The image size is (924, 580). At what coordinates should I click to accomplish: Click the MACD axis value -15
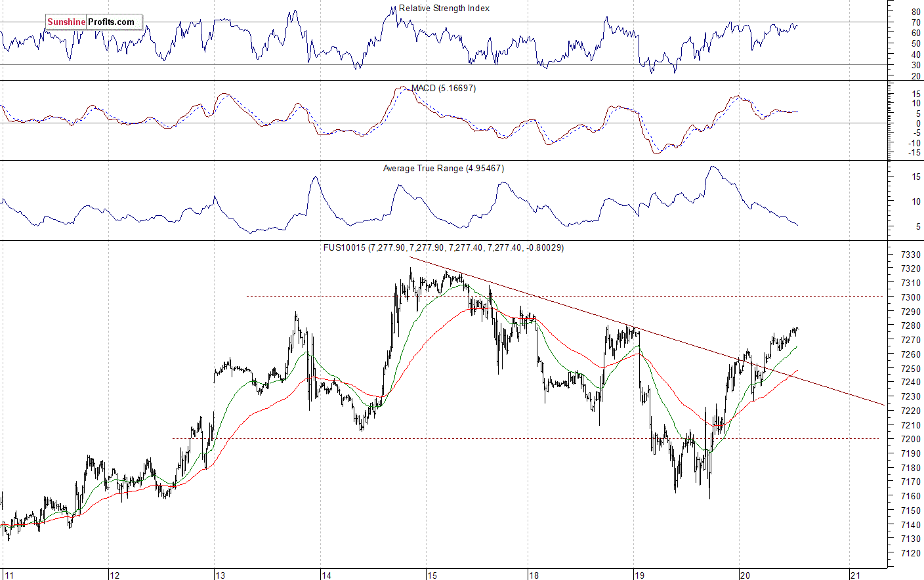click(x=915, y=153)
